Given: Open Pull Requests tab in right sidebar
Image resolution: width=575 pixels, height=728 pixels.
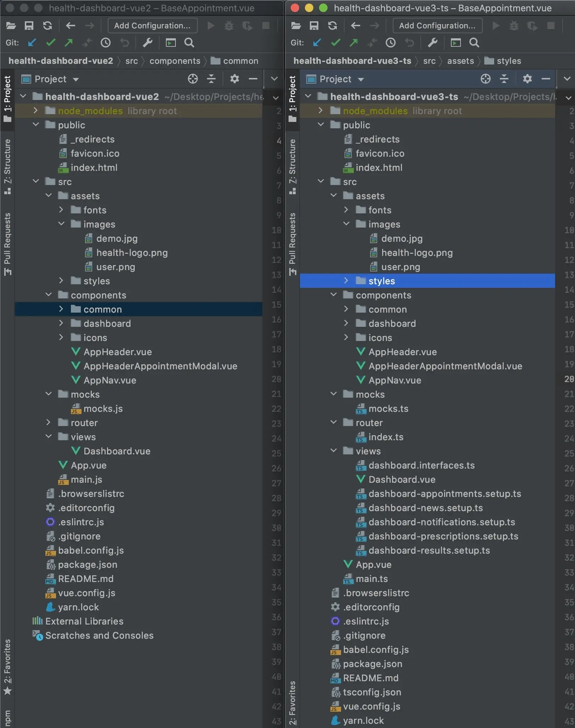Looking at the screenshot, I should 292,243.
